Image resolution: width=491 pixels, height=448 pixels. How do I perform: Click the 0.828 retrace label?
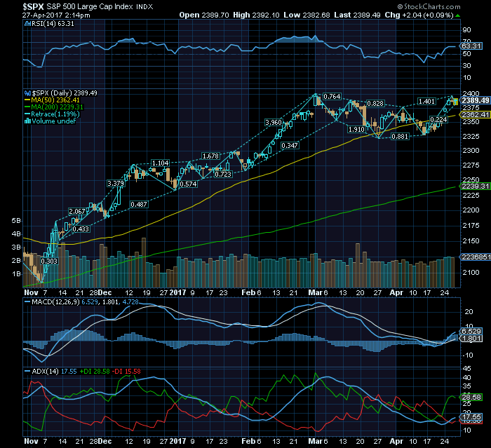[x=375, y=104]
